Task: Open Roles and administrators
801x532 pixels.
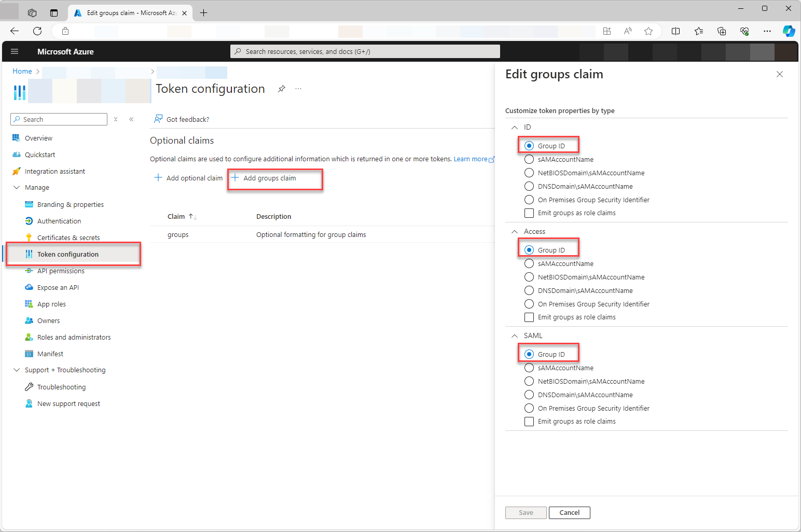Action: click(x=74, y=337)
